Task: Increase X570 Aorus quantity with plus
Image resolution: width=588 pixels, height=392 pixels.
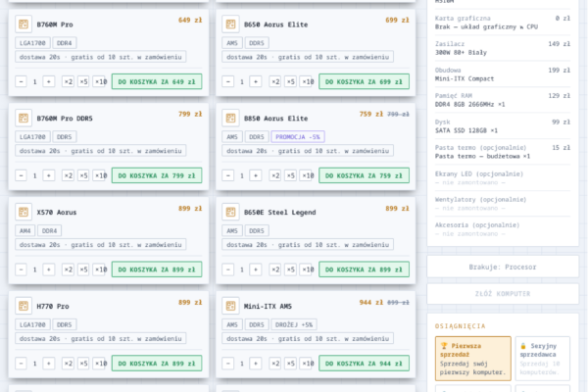Action: pyautogui.click(x=49, y=269)
